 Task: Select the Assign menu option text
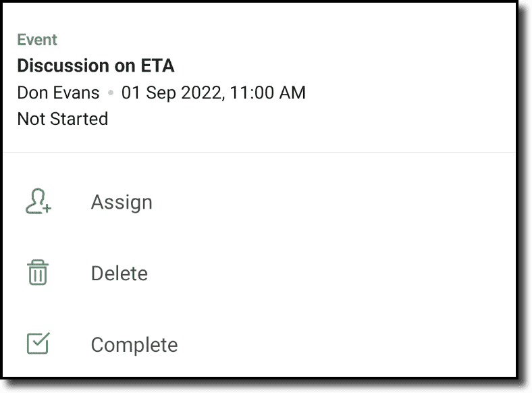pos(122,202)
